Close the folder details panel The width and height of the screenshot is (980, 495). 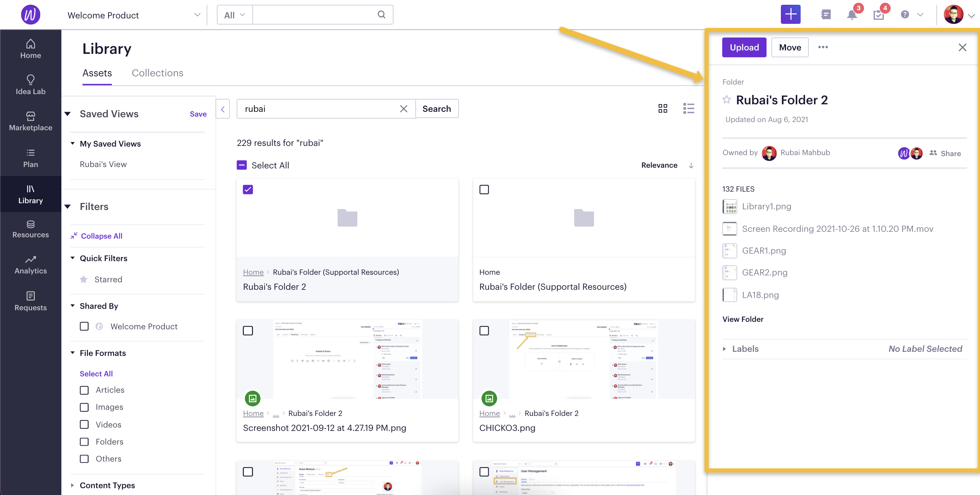pyautogui.click(x=962, y=47)
